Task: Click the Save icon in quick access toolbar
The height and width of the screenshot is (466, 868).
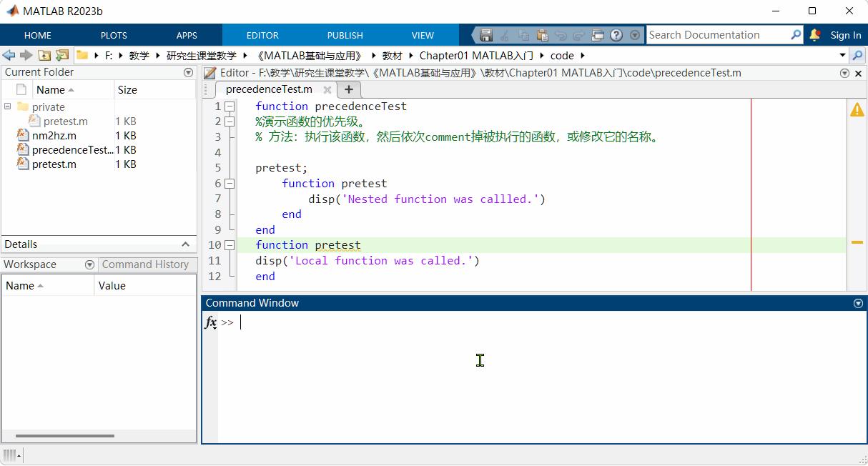Action: tap(486, 34)
